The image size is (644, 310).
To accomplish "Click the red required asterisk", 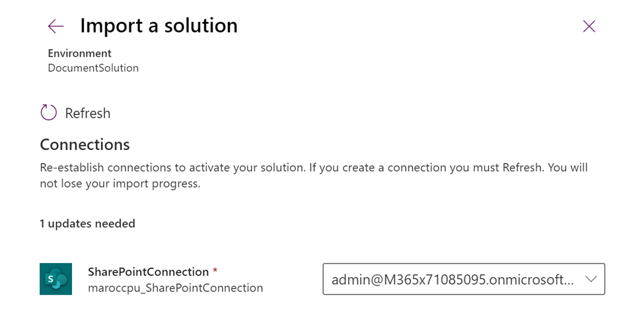I will pos(215,272).
